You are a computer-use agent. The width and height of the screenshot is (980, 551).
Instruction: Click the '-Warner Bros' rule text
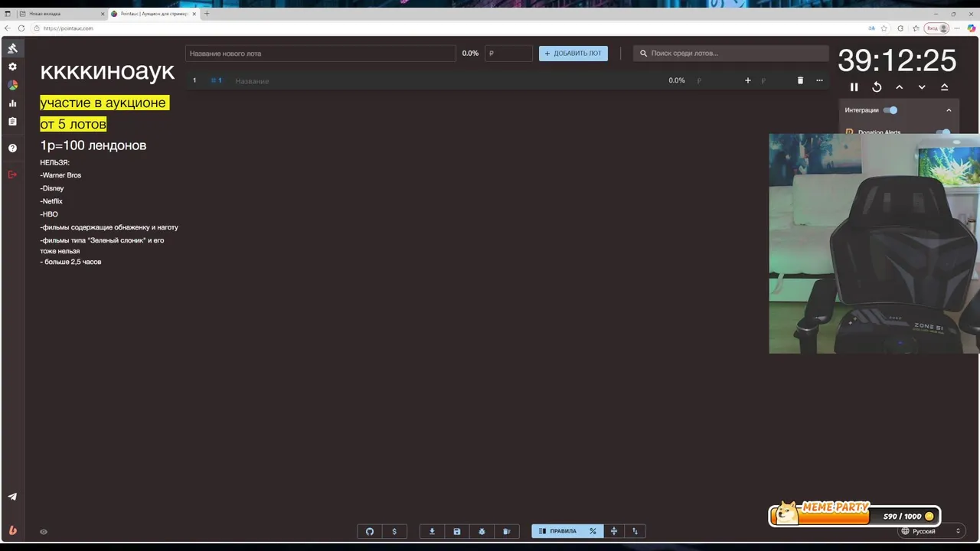60,175
